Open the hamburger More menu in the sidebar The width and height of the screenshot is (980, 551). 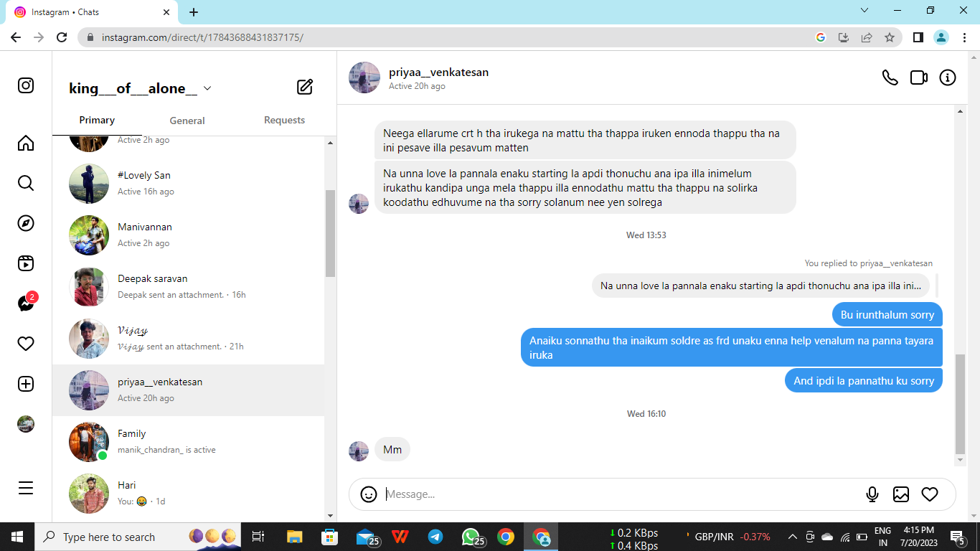point(26,488)
